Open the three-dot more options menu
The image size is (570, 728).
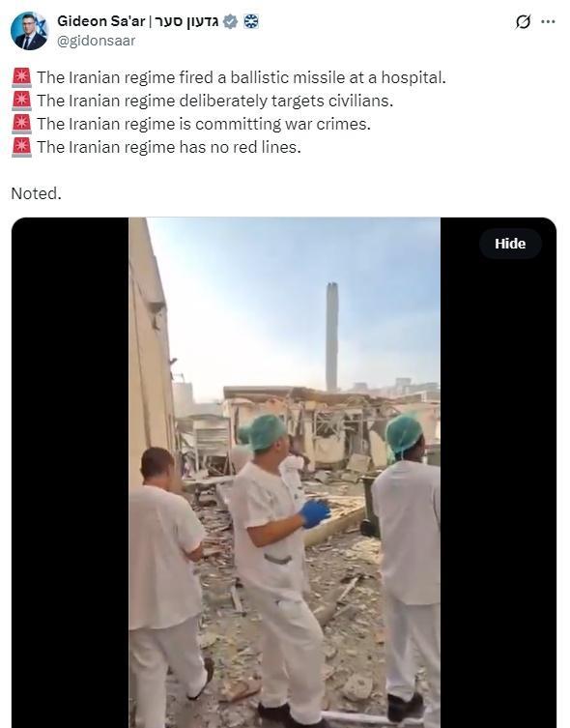point(548,21)
